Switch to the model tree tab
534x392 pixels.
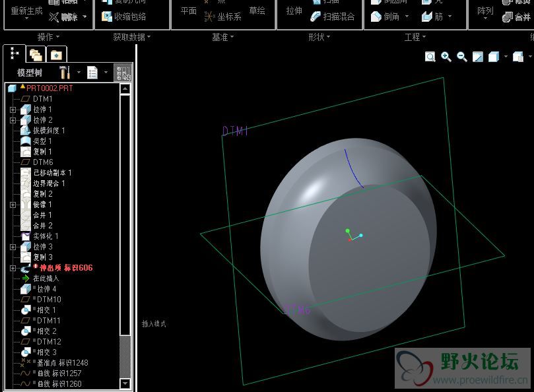pyautogui.click(x=15, y=54)
